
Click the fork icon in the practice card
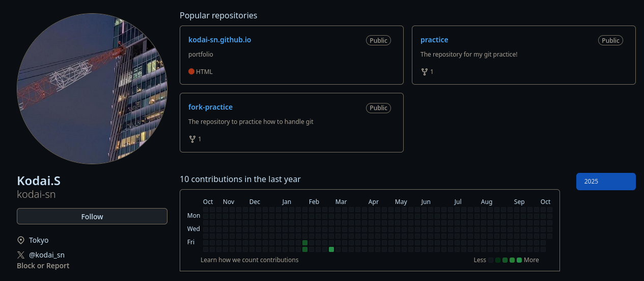pos(424,72)
